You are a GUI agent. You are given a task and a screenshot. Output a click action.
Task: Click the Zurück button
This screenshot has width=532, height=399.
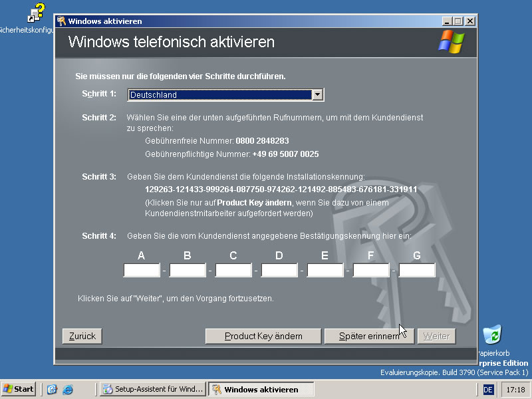pos(82,336)
